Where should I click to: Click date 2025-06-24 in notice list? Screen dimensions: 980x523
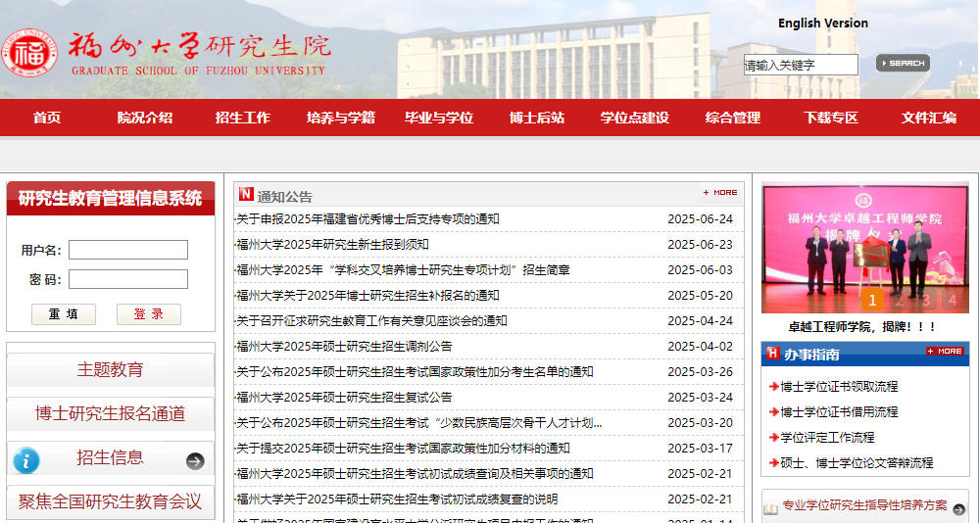700,219
